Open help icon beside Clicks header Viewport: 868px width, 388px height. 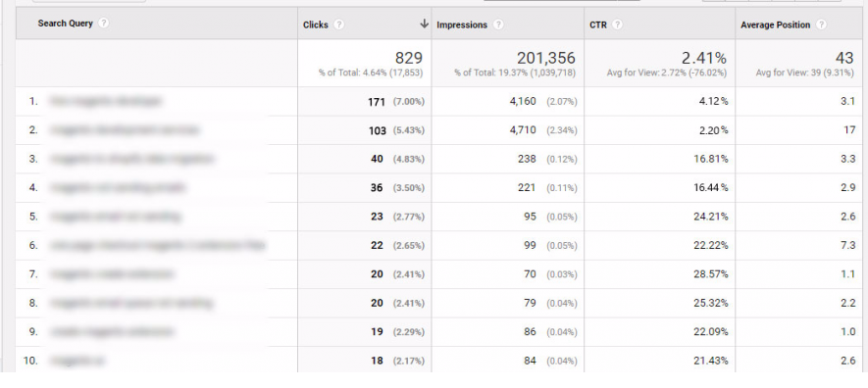click(339, 24)
